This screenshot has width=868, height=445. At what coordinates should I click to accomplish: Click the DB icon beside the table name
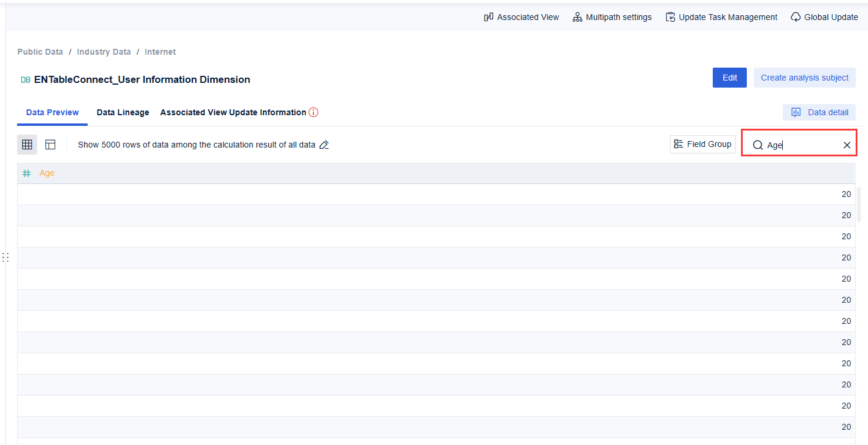(25, 80)
